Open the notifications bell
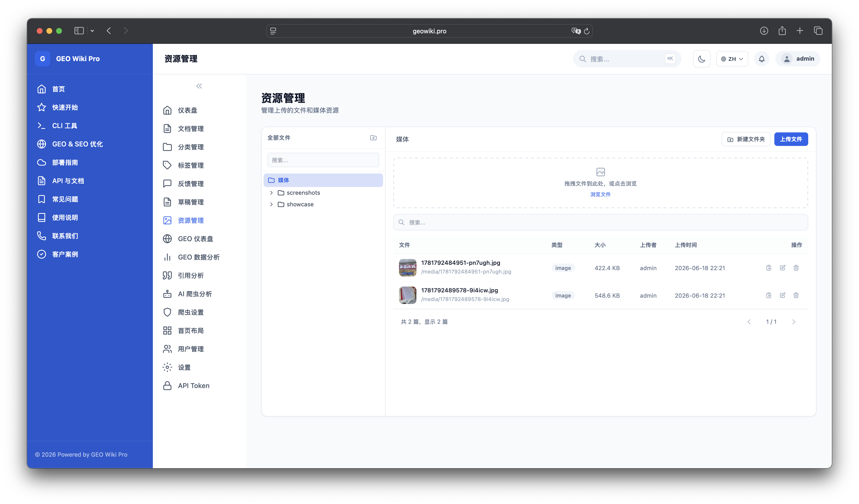 point(762,59)
